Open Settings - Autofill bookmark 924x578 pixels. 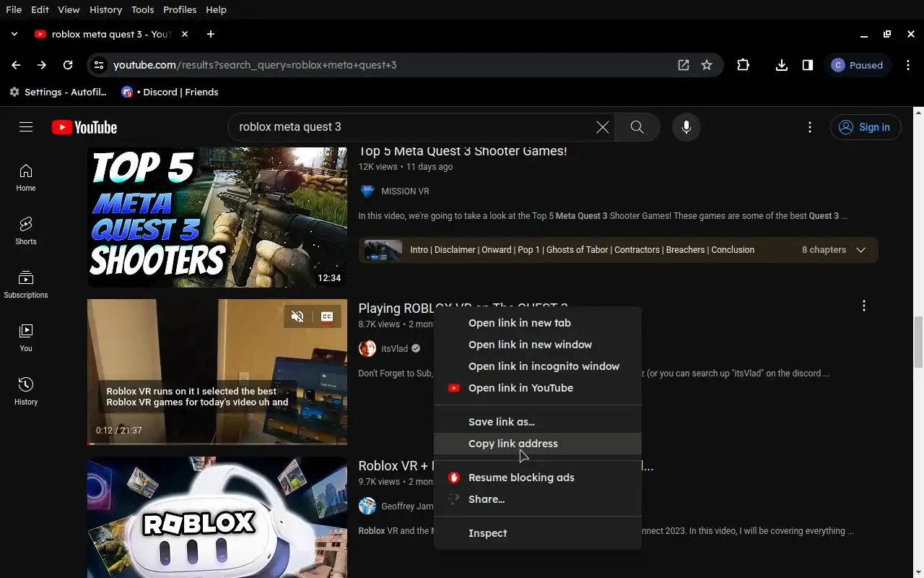tap(58, 92)
